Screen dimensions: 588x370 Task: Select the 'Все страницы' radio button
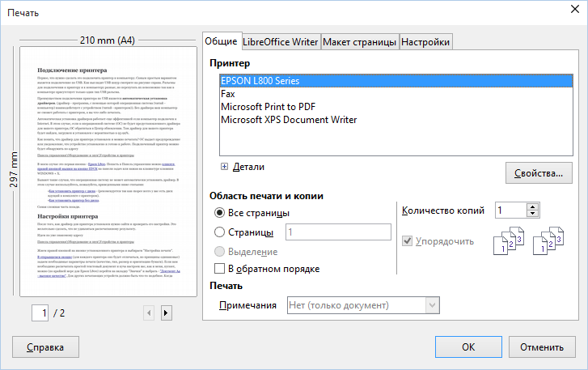220,213
